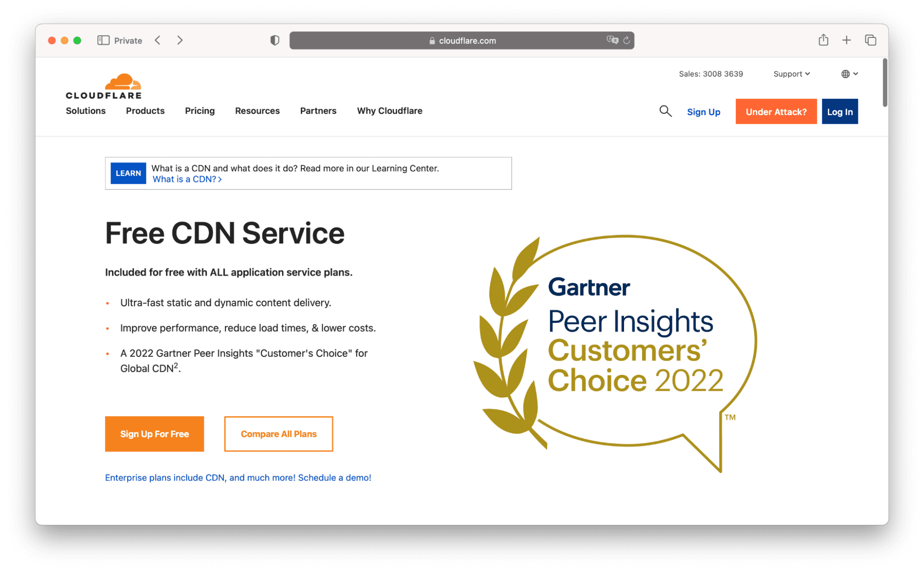Open the Products menu
Screen dimensions: 924x572
coord(145,111)
